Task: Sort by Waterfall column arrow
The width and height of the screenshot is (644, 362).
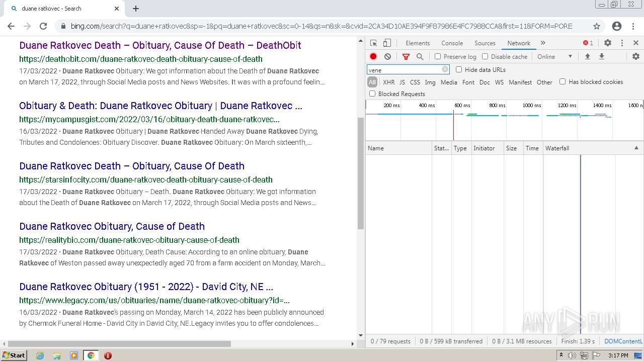Action: coord(636,148)
